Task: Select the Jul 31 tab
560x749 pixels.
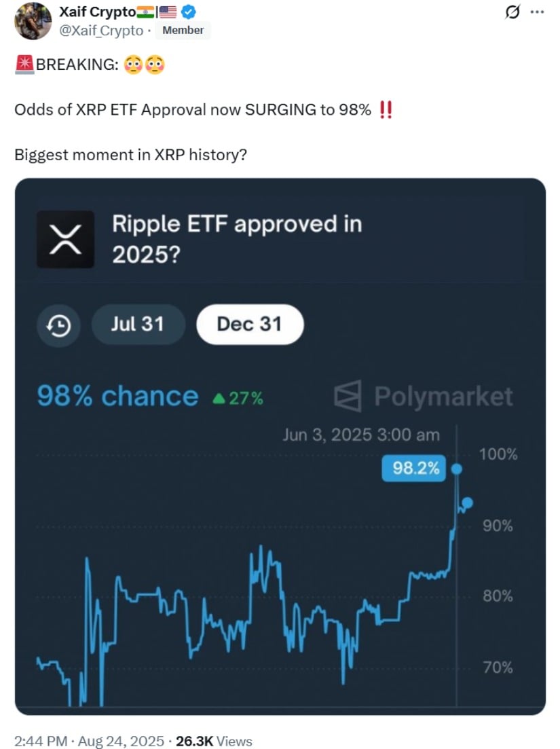Action: pos(138,325)
